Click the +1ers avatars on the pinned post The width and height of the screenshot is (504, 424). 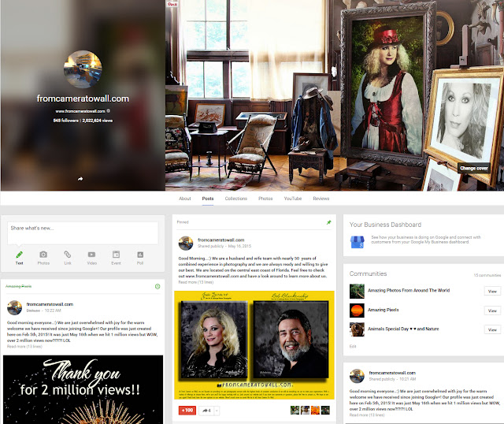[309, 410]
